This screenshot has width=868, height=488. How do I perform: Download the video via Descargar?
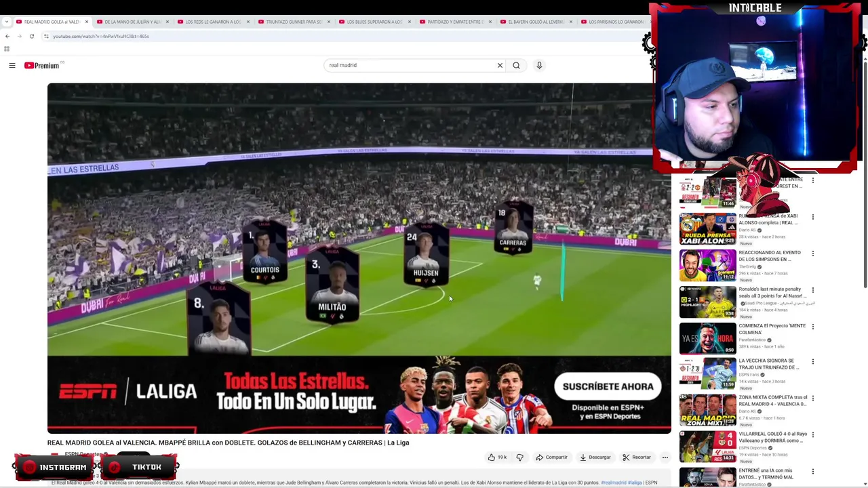pos(595,457)
